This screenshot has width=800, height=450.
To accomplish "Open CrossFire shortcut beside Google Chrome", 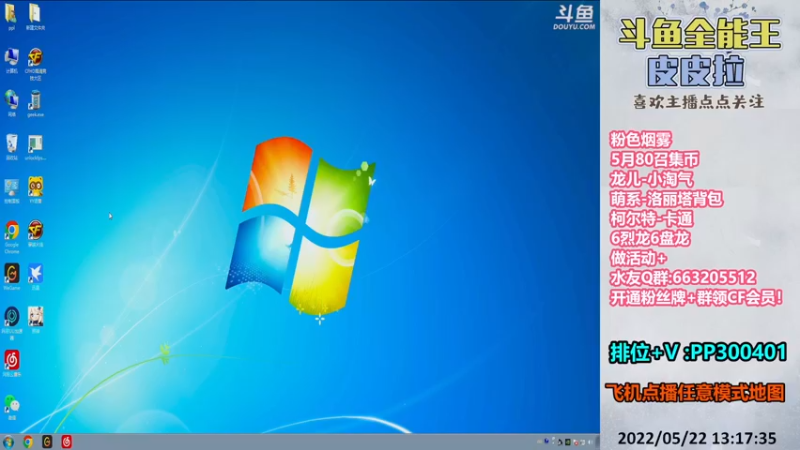I will 35,233.
